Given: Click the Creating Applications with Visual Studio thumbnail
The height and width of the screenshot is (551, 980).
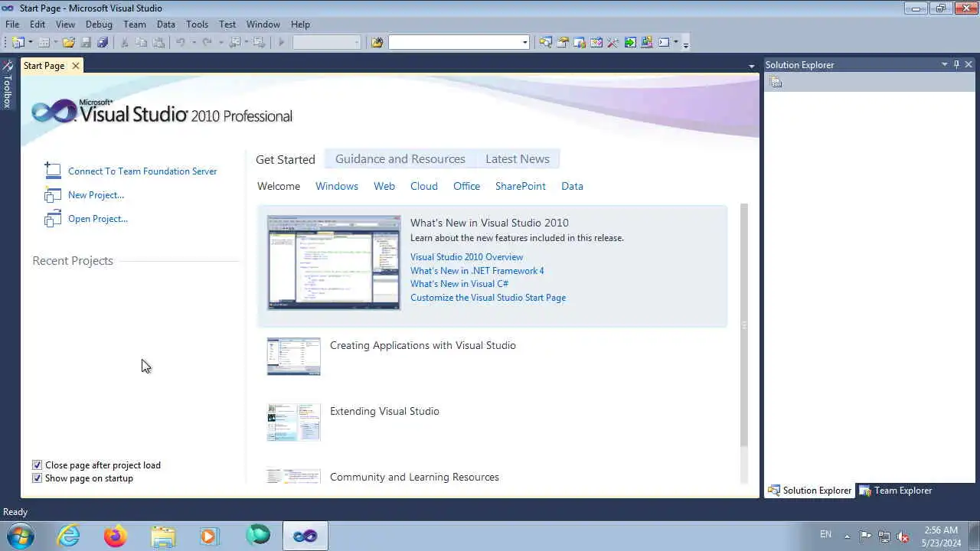Looking at the screenshot, I should (x=294, y=357).
